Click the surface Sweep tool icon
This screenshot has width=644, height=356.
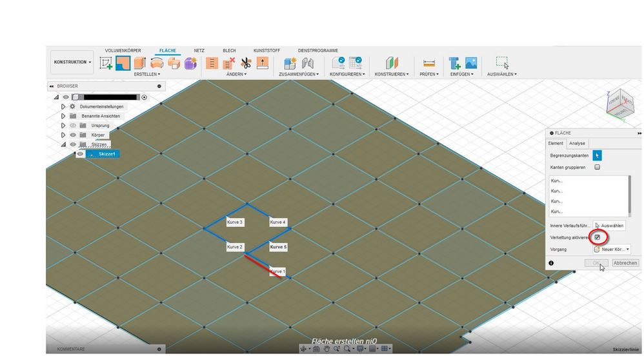tap(174, 63)
